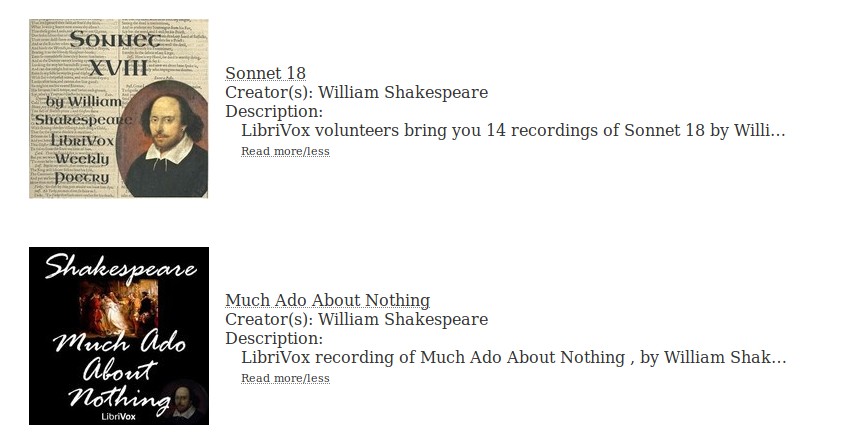Click the Description label under Sonnet 18
Viewport: 844px width, 444px height.
tap(273, 111)
